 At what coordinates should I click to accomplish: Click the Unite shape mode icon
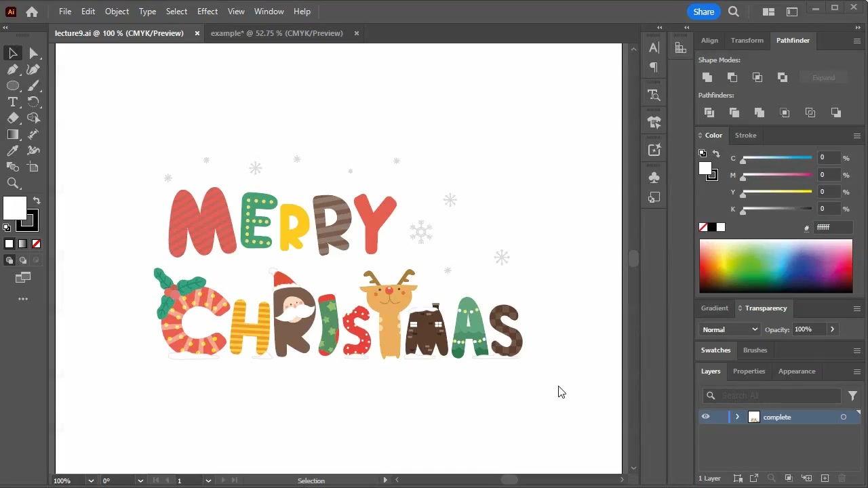(x=707, y=77)
